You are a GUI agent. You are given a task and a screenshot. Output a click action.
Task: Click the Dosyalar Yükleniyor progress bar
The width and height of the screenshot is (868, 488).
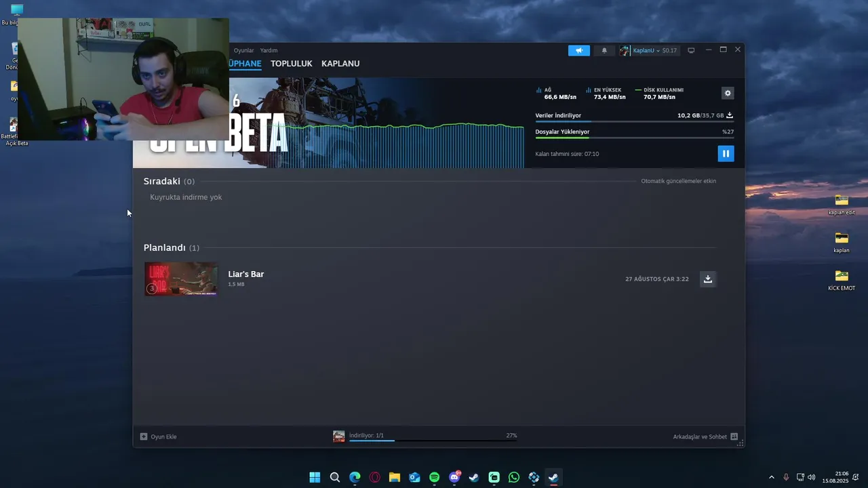click(634, 138)
